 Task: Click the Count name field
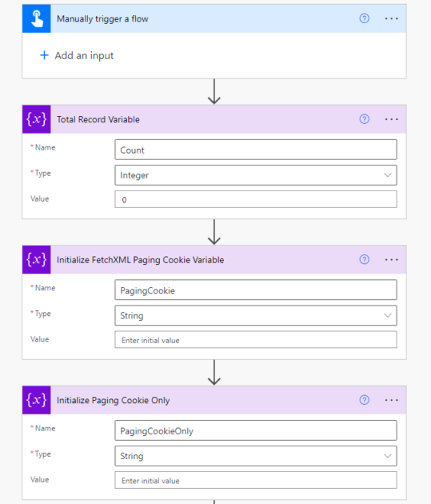[x=256, y=150]
